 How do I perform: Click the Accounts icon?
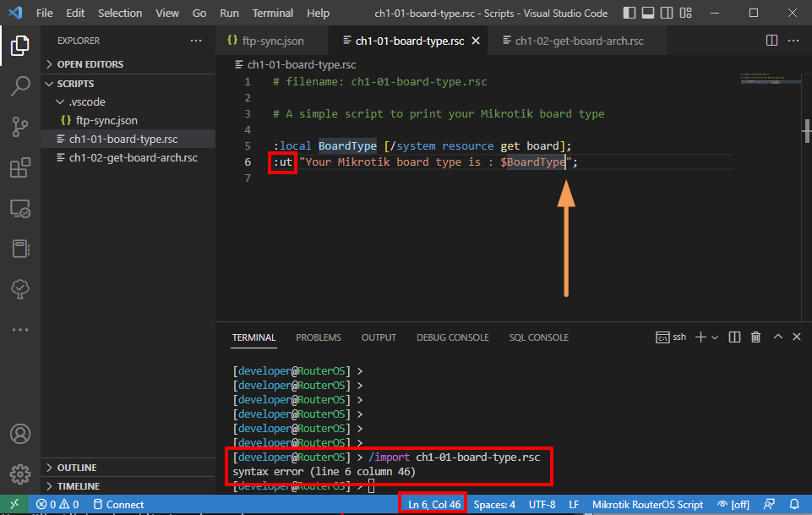click(x=20, y=434)
